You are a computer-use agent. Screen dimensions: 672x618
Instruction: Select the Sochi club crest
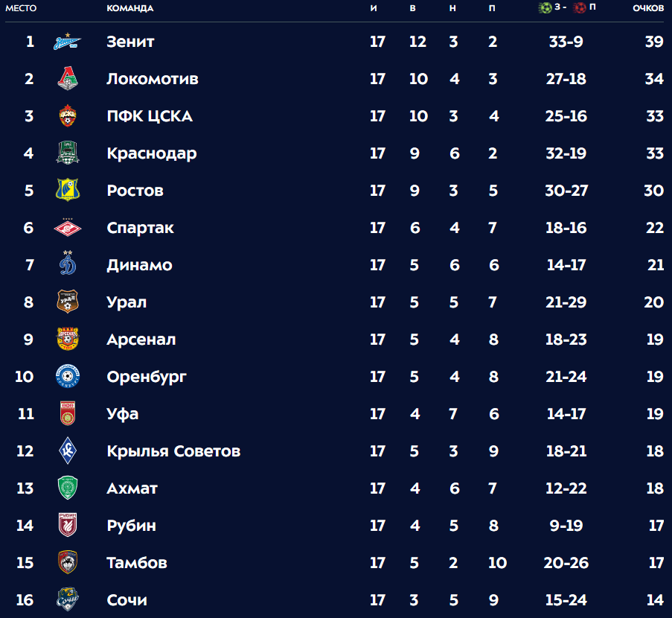pos(67,599)
